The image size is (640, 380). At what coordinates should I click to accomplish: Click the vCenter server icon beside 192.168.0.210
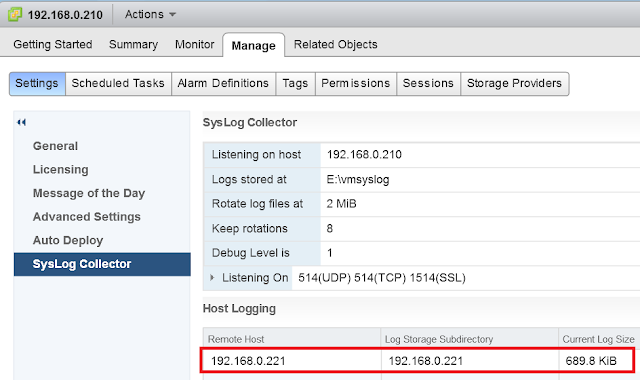[15, 14]
